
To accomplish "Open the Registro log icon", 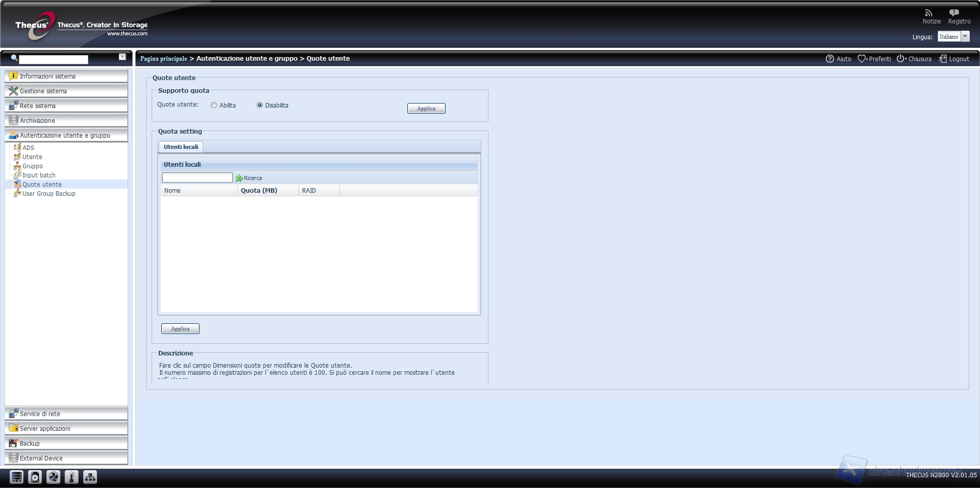I will (x=954, y=13).
